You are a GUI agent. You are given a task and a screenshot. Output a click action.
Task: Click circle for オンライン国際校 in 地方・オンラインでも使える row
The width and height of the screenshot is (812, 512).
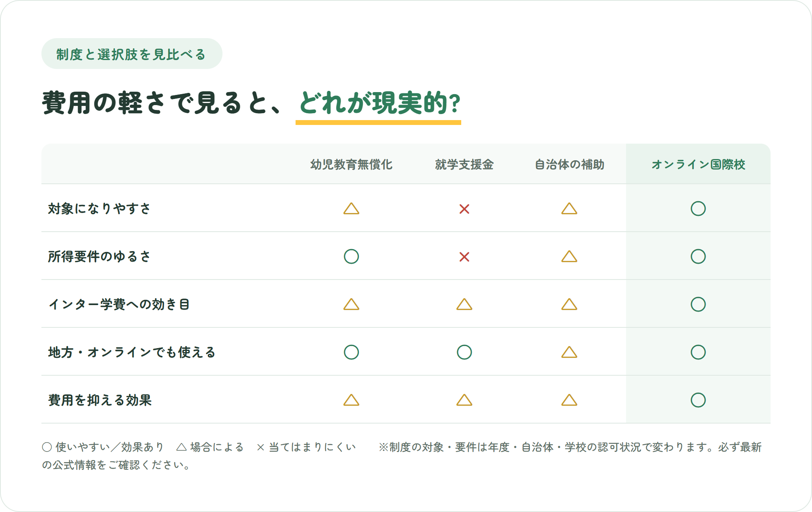(698, 352)
